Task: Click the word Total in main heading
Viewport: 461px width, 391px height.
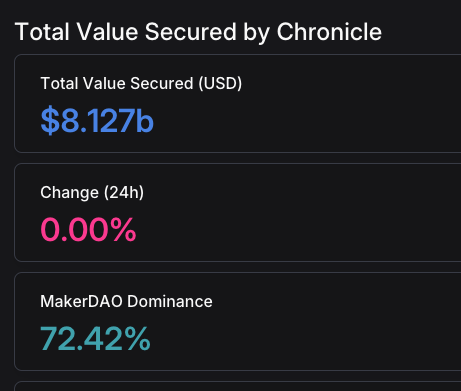Action: pyautogui.click(x=42, y=32)
